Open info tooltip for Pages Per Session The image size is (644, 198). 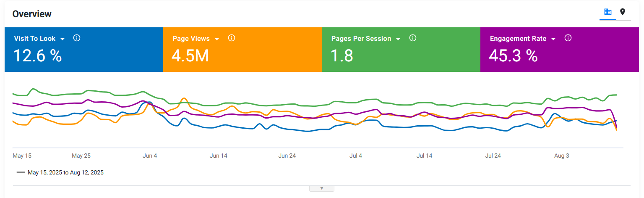[x=413, y=38]
